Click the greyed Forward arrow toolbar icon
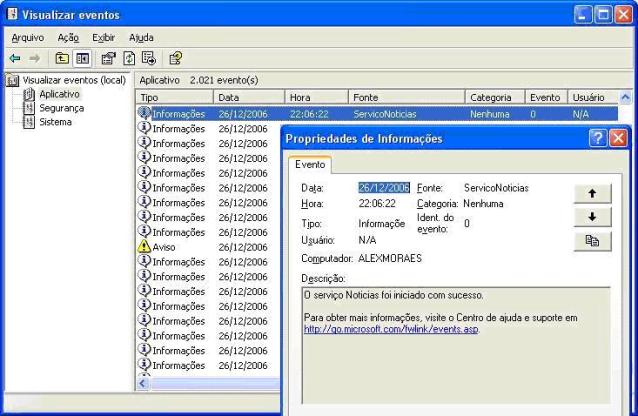This screenshot has width=638, height=416. (x=35, y=59)
